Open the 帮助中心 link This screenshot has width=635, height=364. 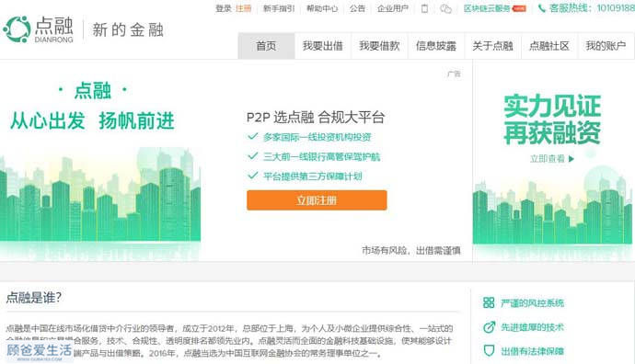tap(322, 8)
